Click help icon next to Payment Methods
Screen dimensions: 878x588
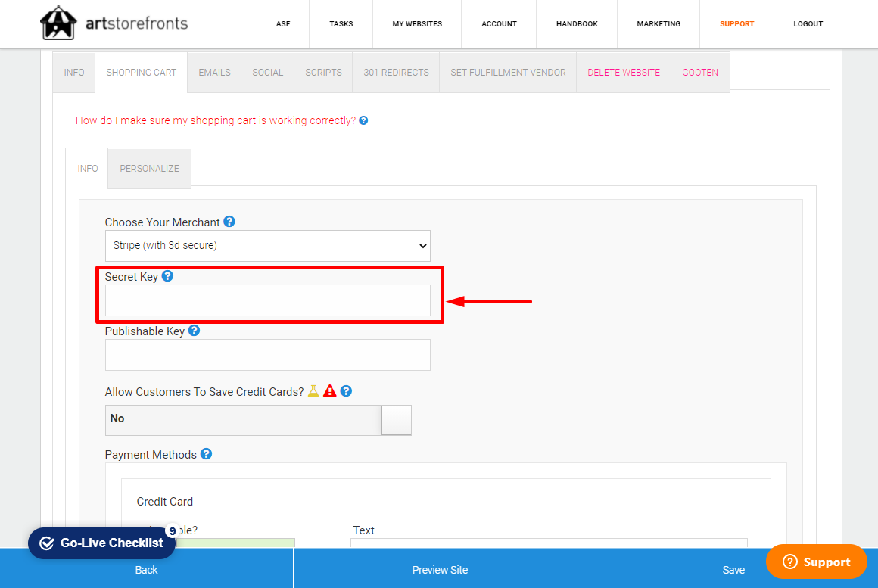point(206,453)
